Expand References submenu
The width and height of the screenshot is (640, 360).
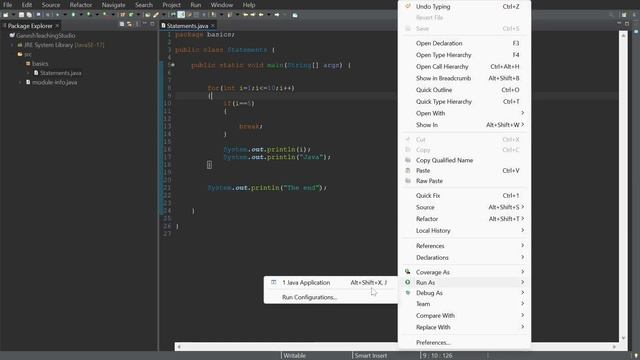tap(464, 246)
